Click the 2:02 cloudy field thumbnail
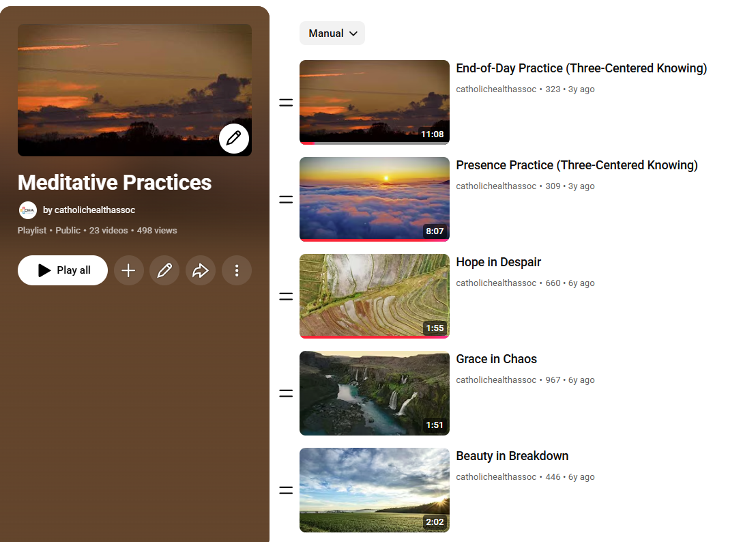This screenshot has width=756, height=542. pos(375,490)
